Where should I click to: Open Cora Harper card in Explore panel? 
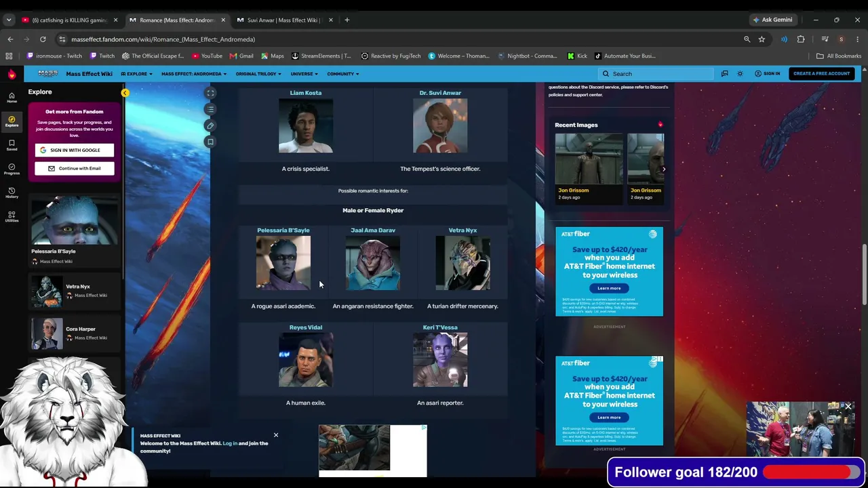coord(75,333)
